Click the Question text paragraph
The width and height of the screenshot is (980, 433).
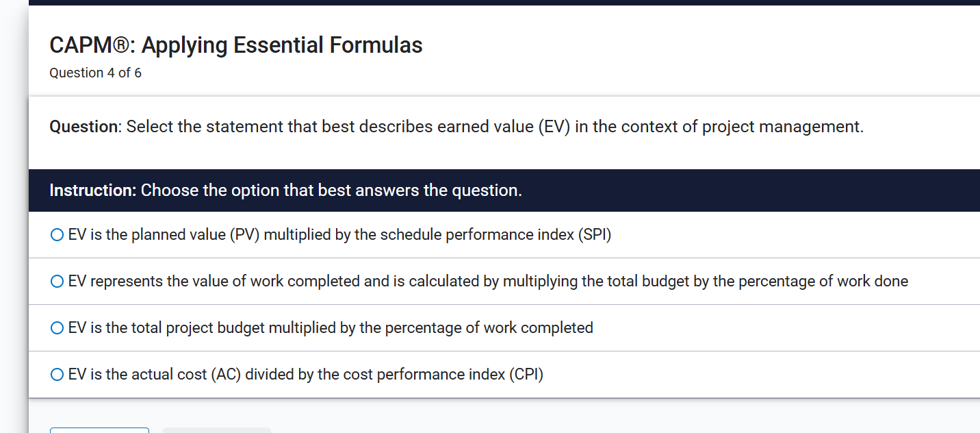(456, 126)
